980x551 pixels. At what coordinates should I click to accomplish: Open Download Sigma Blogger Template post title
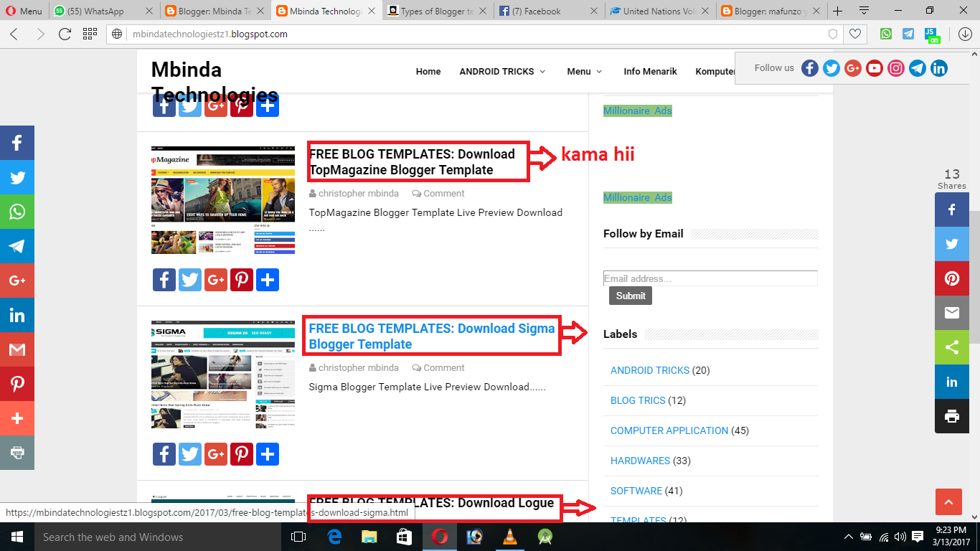[432, 336]
